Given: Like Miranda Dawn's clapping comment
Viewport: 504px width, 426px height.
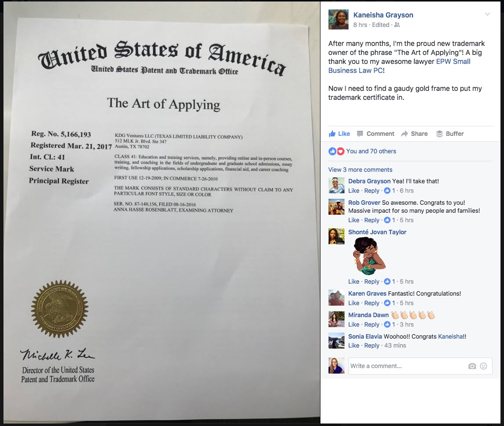Looking at the screenshot, I should coord(353,325).
